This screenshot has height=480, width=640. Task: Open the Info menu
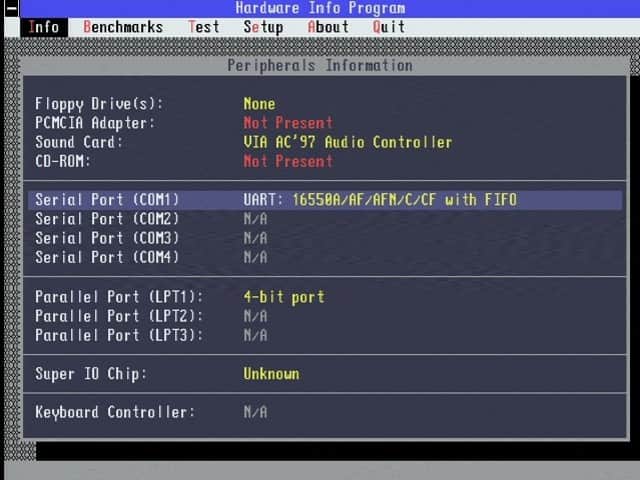point(44,27)
